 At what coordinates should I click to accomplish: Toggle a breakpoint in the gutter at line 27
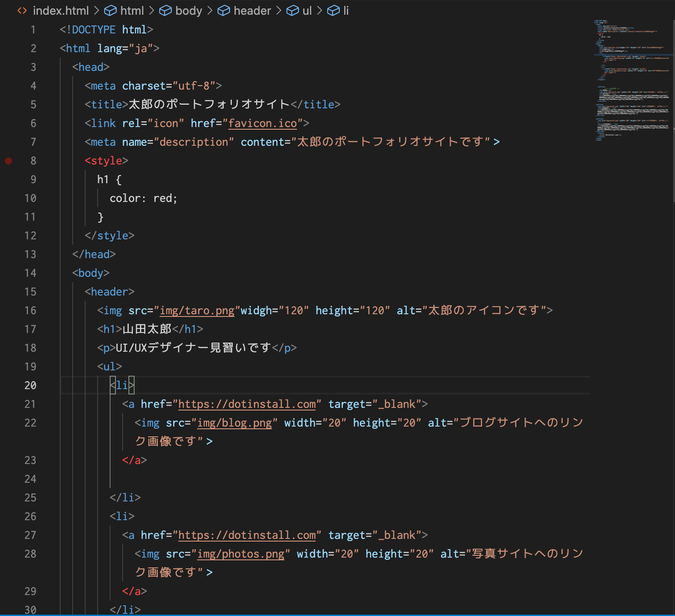(8, 535)
